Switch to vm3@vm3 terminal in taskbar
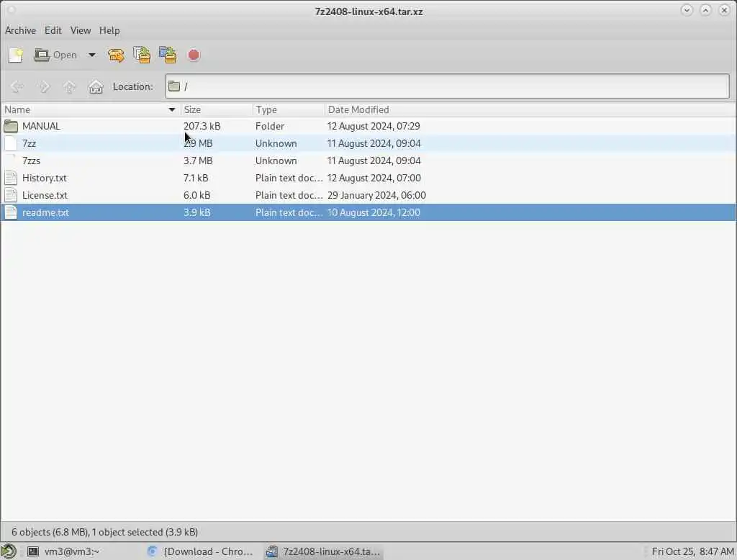Viewport: 737px width, 560px height. coord(63,551)
